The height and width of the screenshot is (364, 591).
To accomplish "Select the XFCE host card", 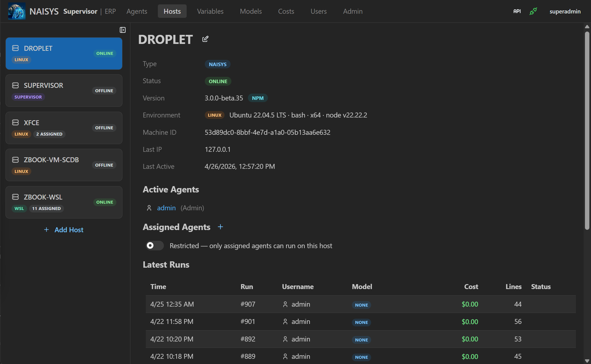I will coord(64,128).
